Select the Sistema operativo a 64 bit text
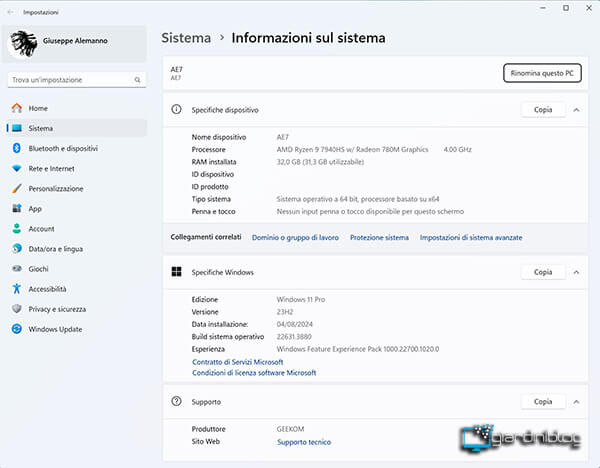This screenshot has height=468, width=600. coord(358,199)
